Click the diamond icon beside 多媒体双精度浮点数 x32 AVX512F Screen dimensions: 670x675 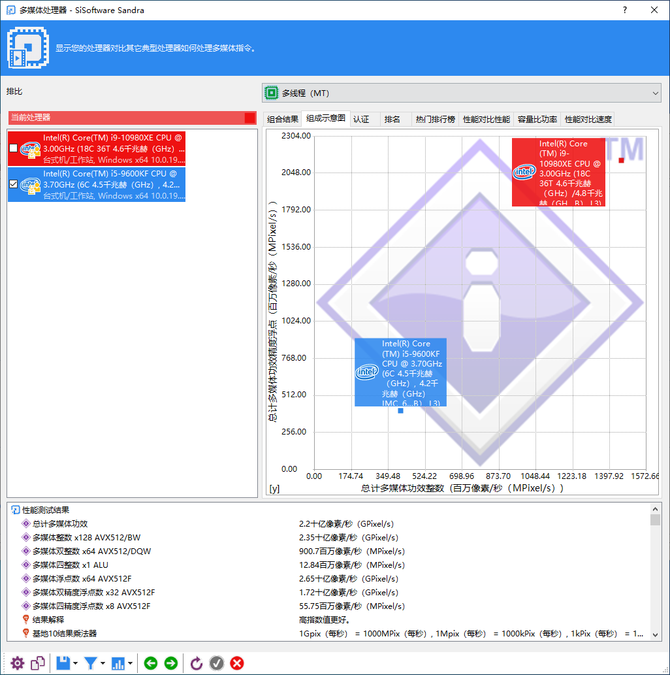[26, 592]
